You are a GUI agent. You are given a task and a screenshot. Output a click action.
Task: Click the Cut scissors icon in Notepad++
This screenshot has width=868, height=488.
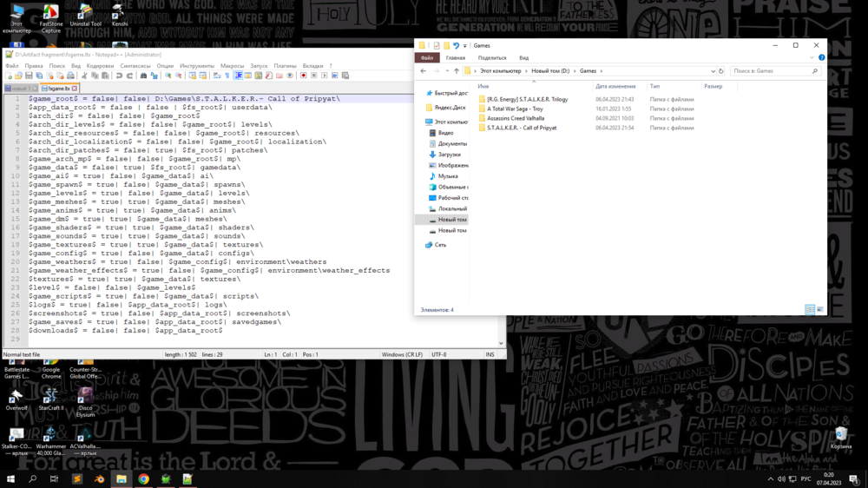[84, 76]
